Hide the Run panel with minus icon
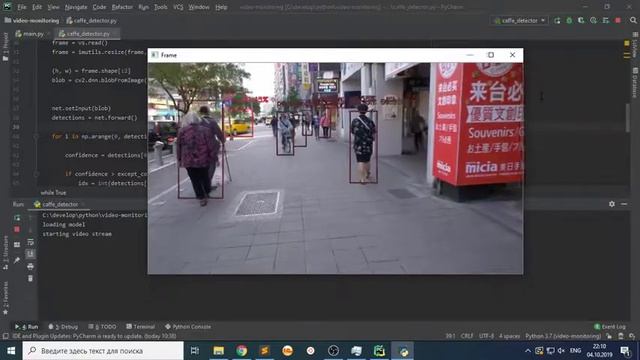Viewport: 640px width, 360px height. [x=624, y=204]
